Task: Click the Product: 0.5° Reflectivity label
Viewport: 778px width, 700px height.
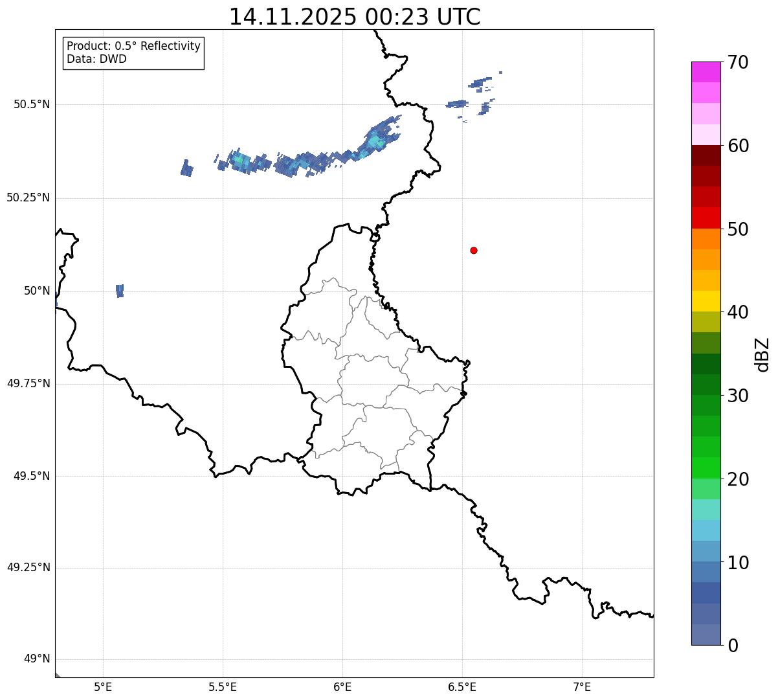Action: tap(134, 47)
